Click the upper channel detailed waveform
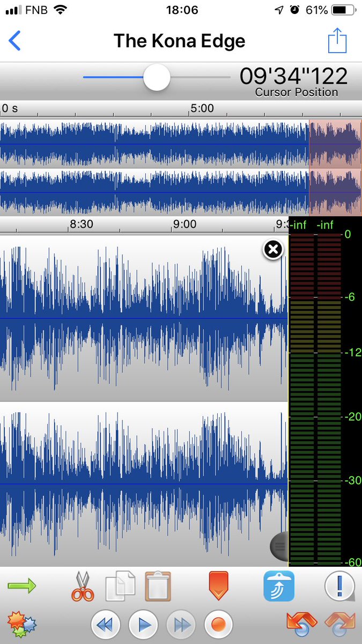This screenshot has width=362, height=644. pos(144,318)
